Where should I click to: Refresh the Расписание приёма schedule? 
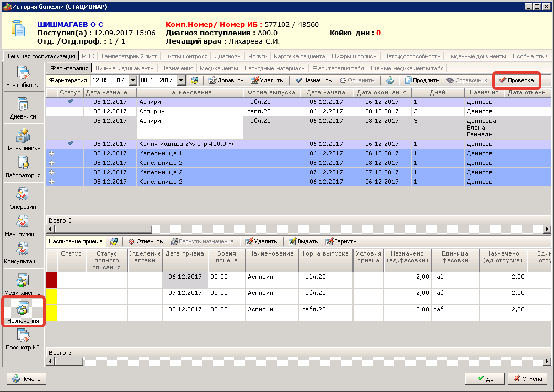click(114, 241)
